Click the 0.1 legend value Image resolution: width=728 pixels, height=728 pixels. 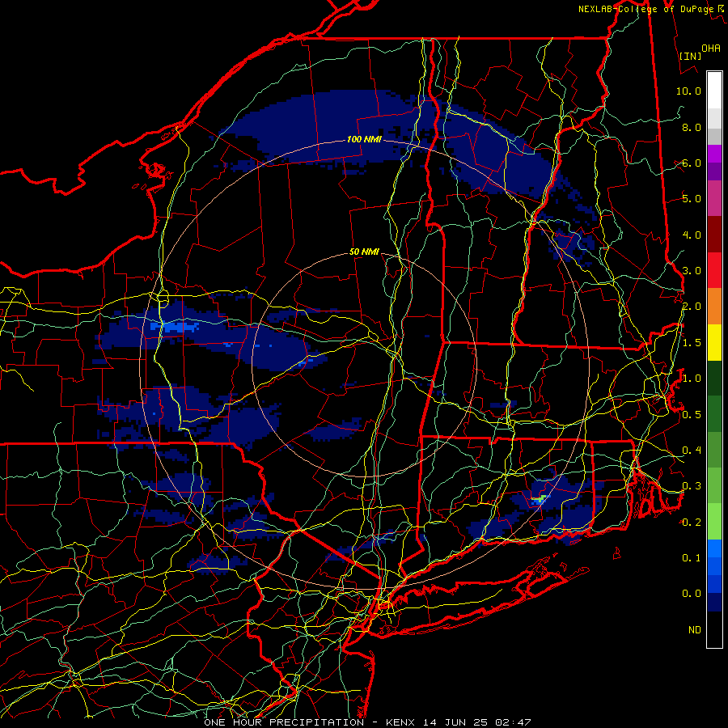click(x=692, y=558)
